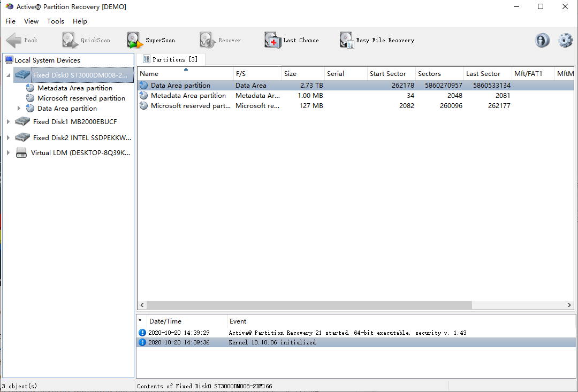The width and height of the screenshot is (578, 392).
Task: Click sectors value 5860270957
Action: (444, 86)
